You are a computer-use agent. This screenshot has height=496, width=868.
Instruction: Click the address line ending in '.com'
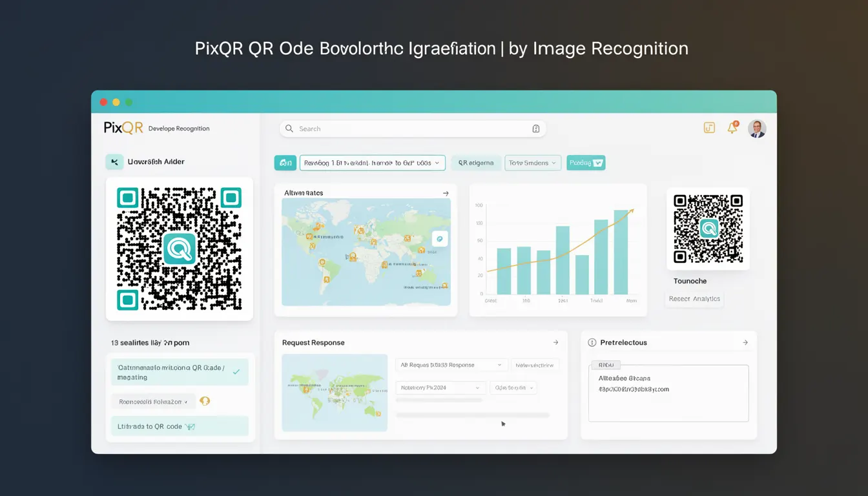point(634,389)
